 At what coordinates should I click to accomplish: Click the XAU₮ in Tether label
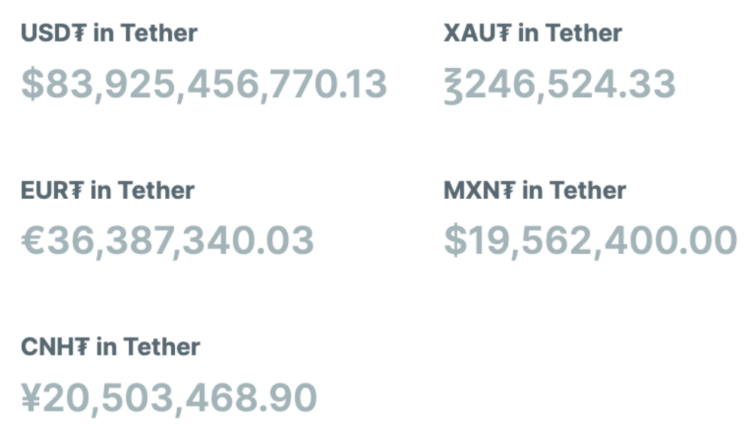tap(533, 33)
